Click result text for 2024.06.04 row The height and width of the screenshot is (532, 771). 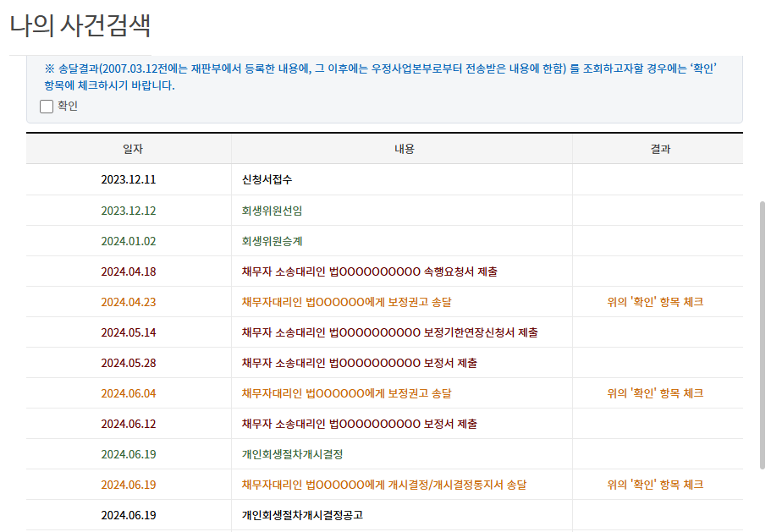[655, 393]
